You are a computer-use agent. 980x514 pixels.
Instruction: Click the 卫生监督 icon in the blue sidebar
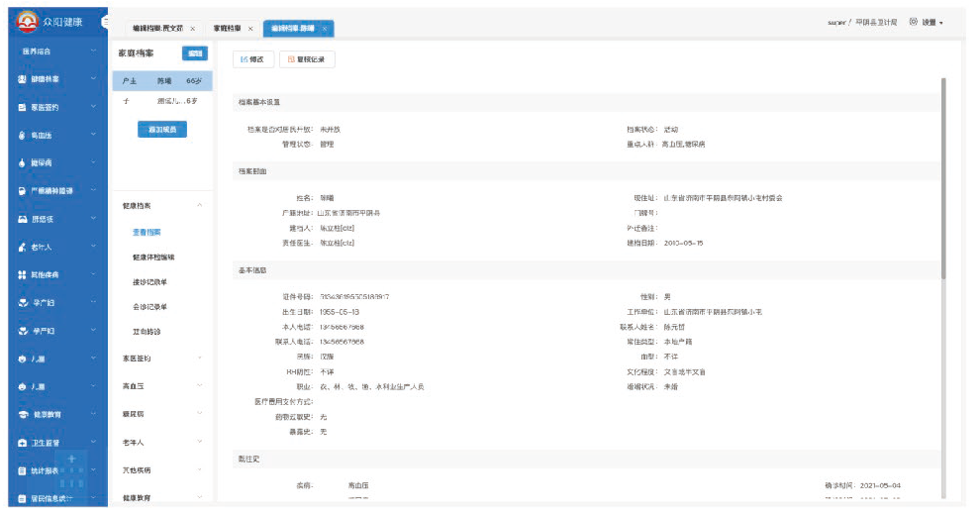coord(22,443)
